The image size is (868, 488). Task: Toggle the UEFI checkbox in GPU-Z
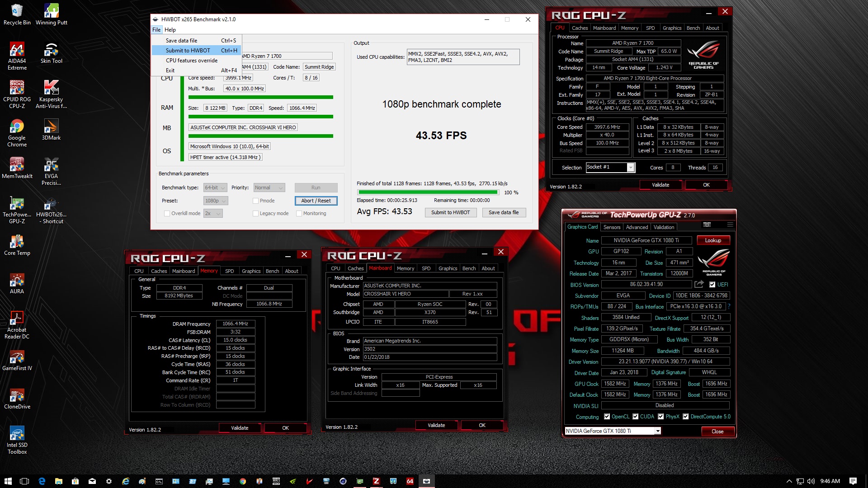pos(712,285)
